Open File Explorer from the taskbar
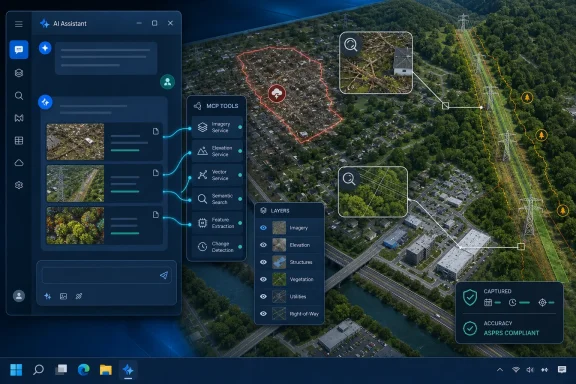 tap(106, 370)
